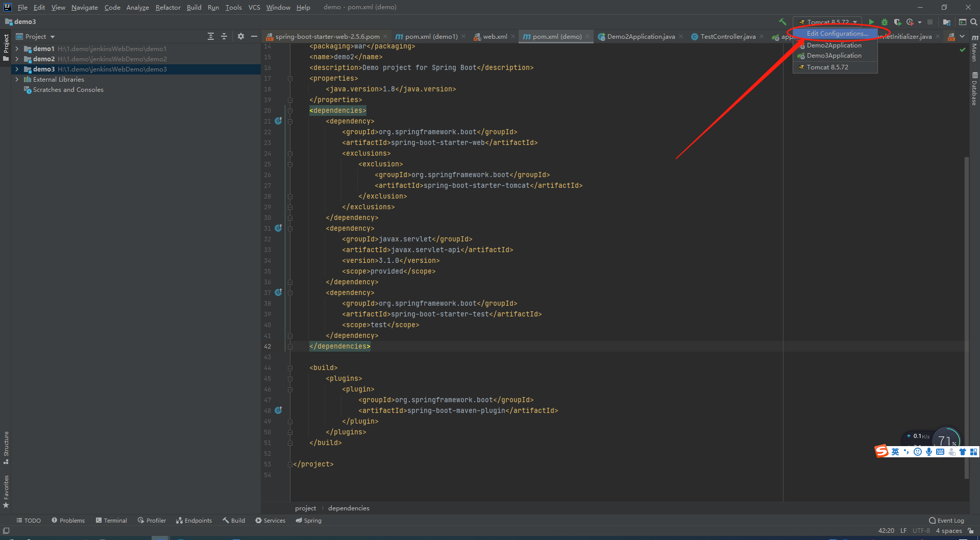The height and width of the screenshot is (540, 980).
Task: Switch to the TestController.java tab
Action: click(x=727, y=37)
